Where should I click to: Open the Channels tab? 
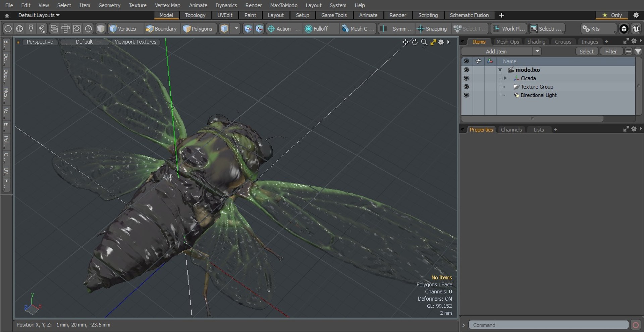tap(511, 130)
